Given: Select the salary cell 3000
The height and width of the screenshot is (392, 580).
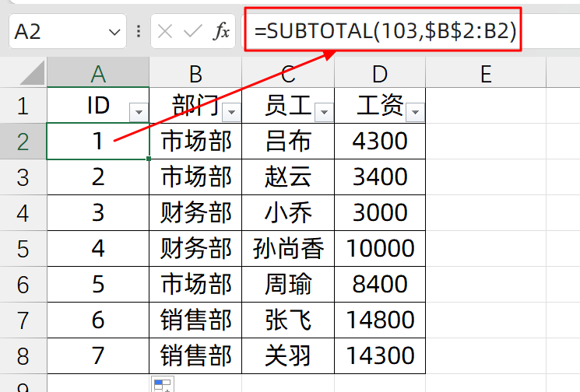Looking at the screenshot, I should [x=380, y=213].
